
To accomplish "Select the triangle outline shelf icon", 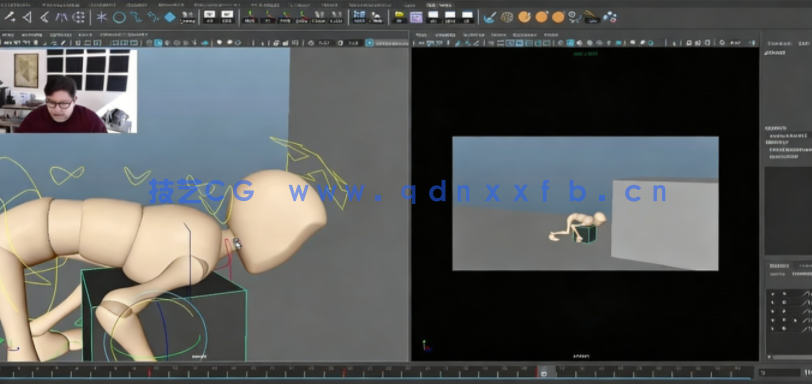I will tap(27, 18).
